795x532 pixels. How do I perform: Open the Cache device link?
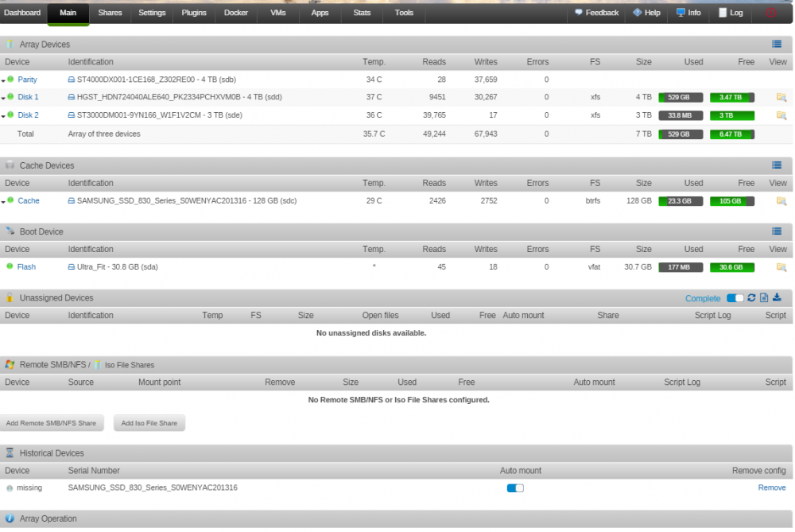[29, 201]
